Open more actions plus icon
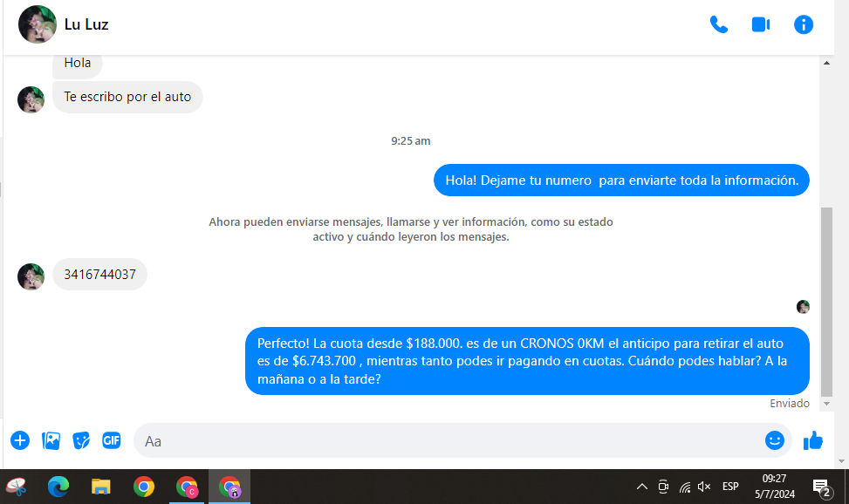 pyautogui.click(x=20, y=440)
